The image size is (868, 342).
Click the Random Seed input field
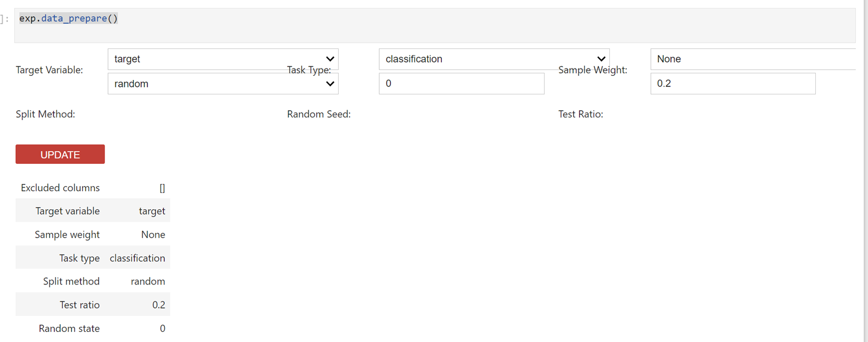[461, 84]
